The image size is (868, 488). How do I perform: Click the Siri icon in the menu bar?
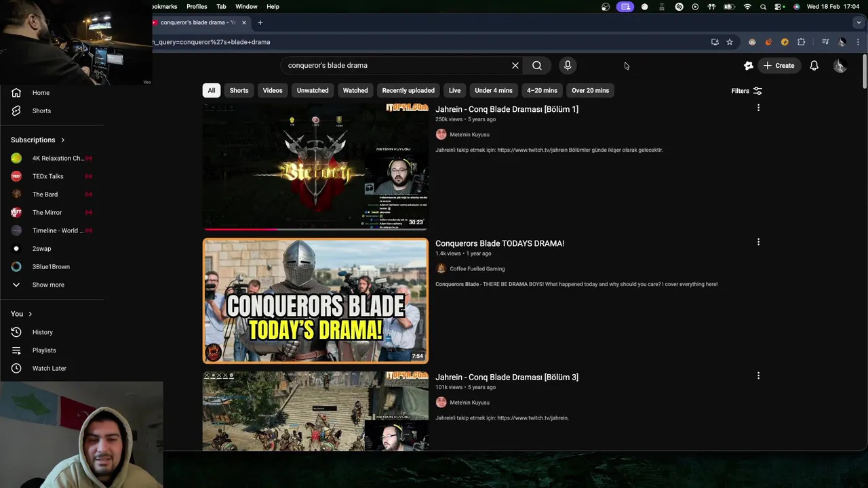click(x=796, y=7)
